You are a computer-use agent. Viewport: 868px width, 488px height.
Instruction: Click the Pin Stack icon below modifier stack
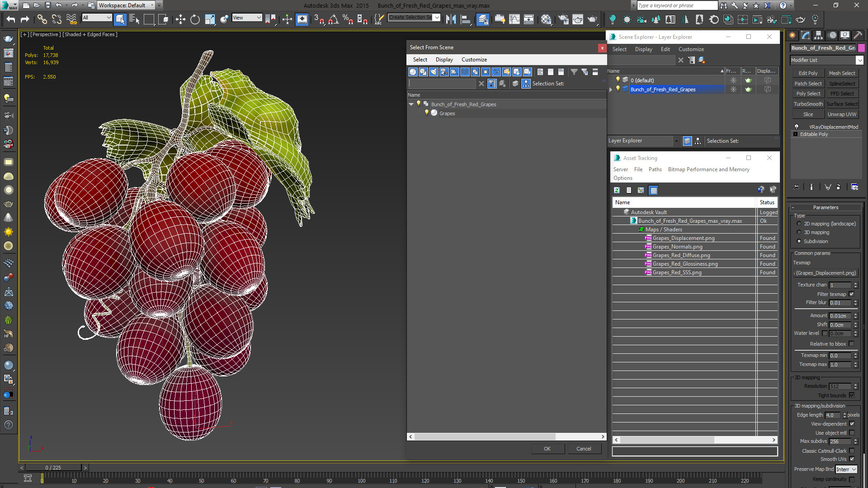[x=796, y=187]
